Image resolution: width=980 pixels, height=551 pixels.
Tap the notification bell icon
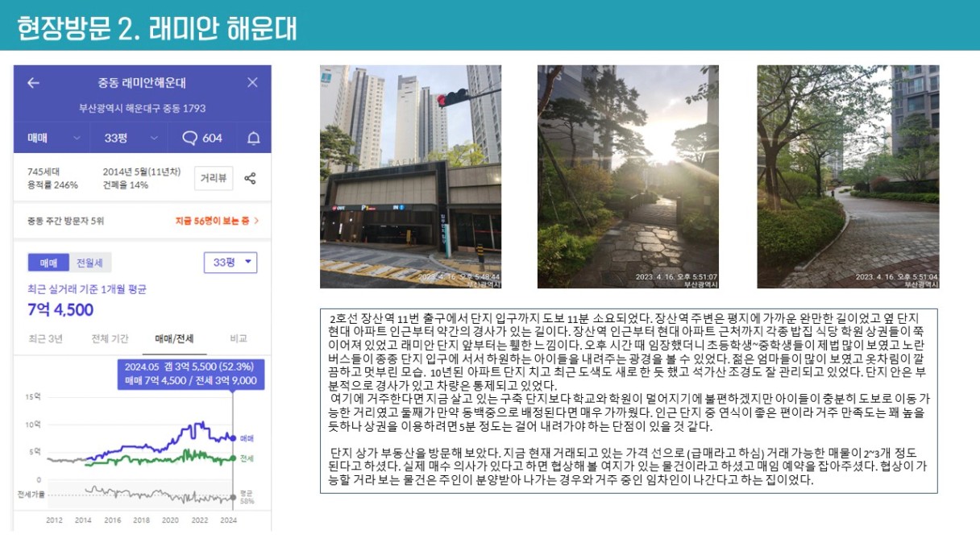pyautogui.click(x=253, y=138)
